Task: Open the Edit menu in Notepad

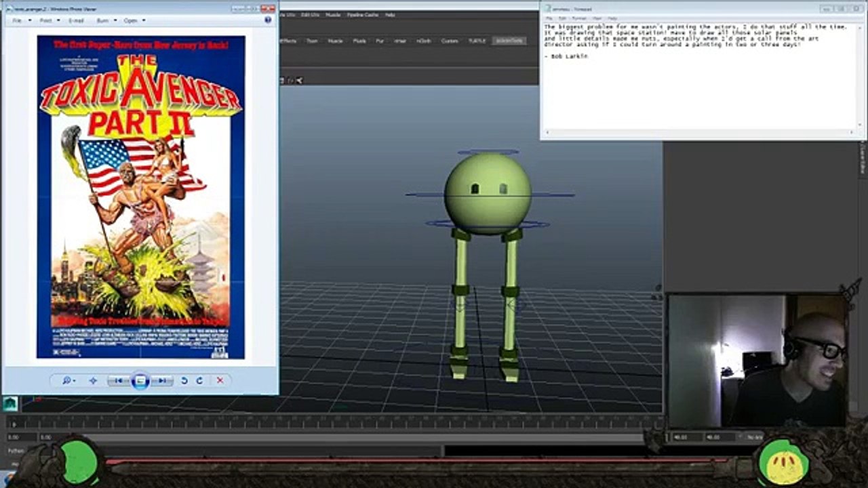Action: coord(562,18)
